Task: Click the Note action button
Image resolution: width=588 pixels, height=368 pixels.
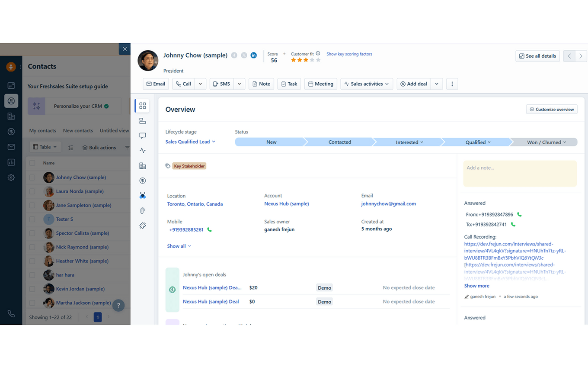Action: (262, 84)
